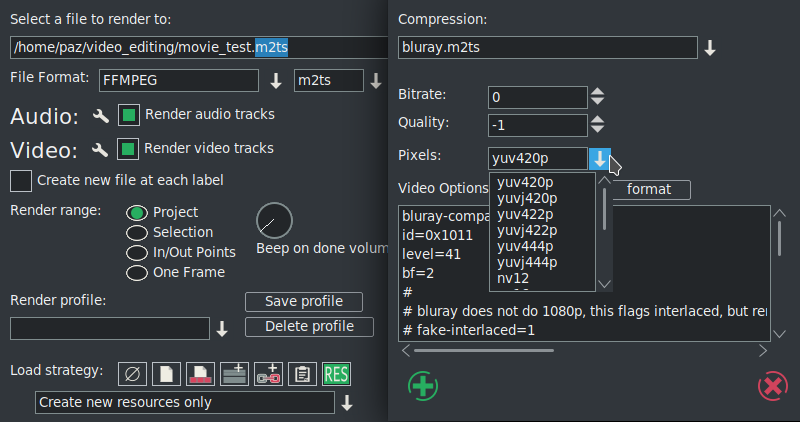
Task: Click the green RES load strategy icon
Action: pos(336,374)
